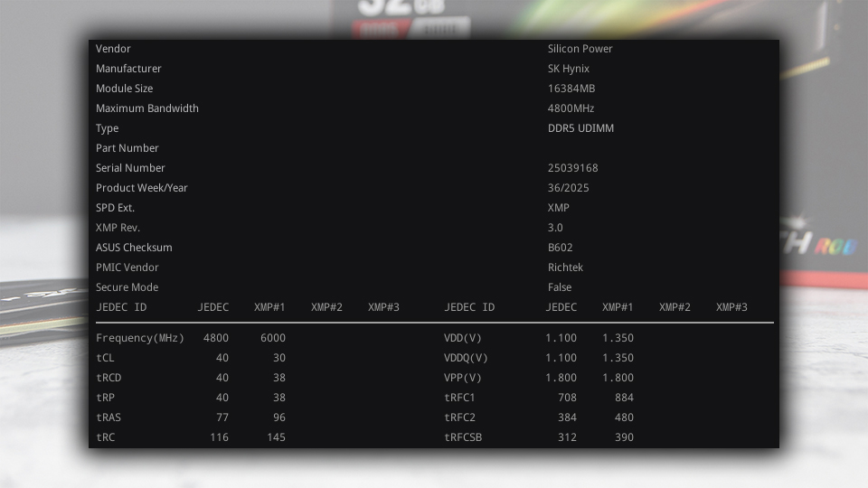
Task: Click the Serial Number label
Action: 130,168
